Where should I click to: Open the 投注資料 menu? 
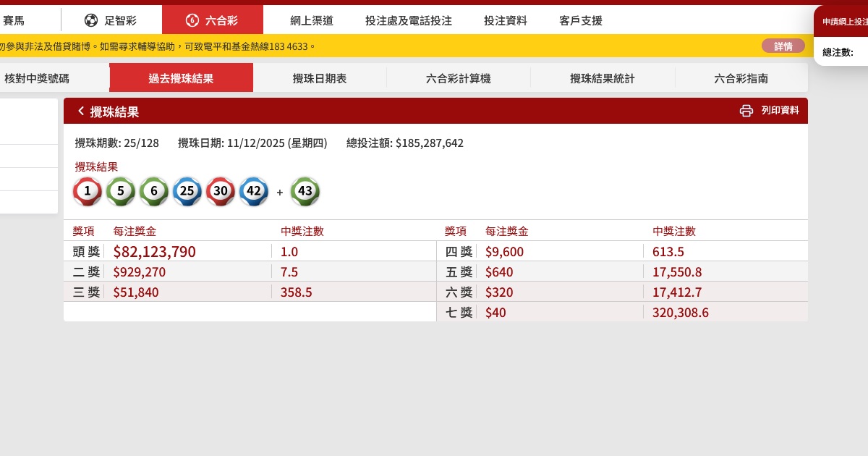pos(506,20)
